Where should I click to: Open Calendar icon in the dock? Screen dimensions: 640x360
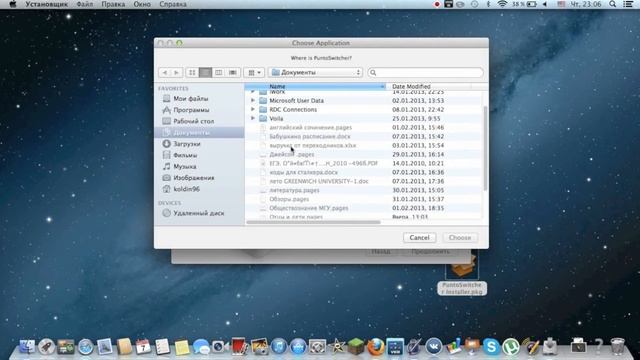[x=143, y=347]
